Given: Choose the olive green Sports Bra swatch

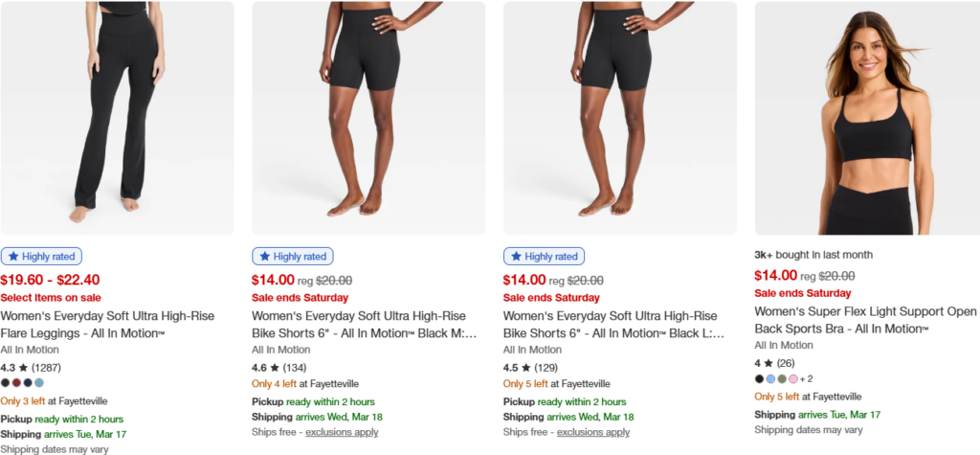Looking at the screenshot, I should [782, 378].
